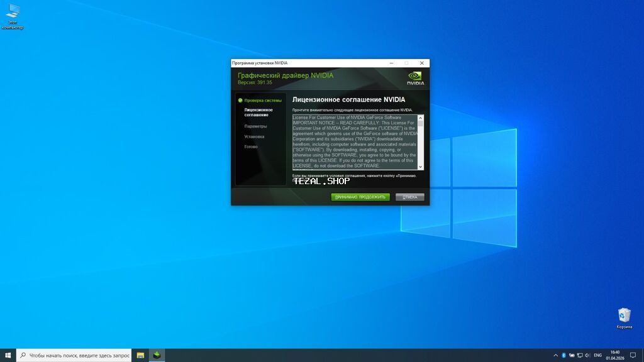Open the network tray icon
This screenshot has height=362, width=644.
(x=579, y=355)
